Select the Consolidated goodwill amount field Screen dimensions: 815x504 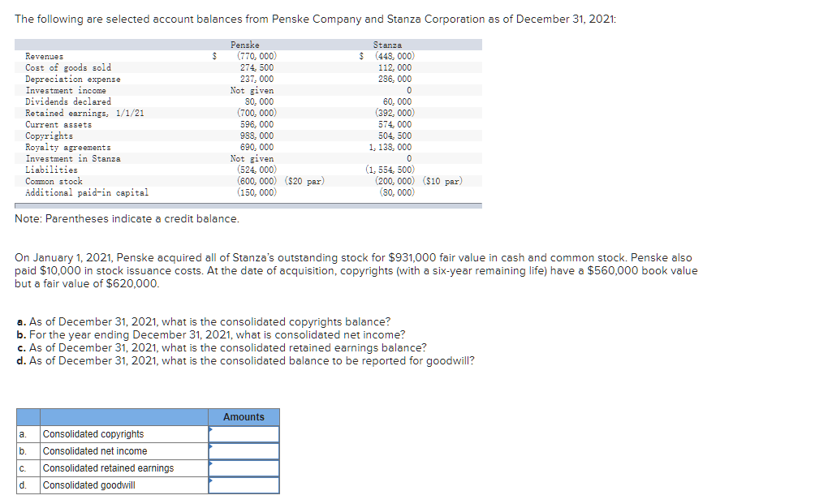point(244,485)
